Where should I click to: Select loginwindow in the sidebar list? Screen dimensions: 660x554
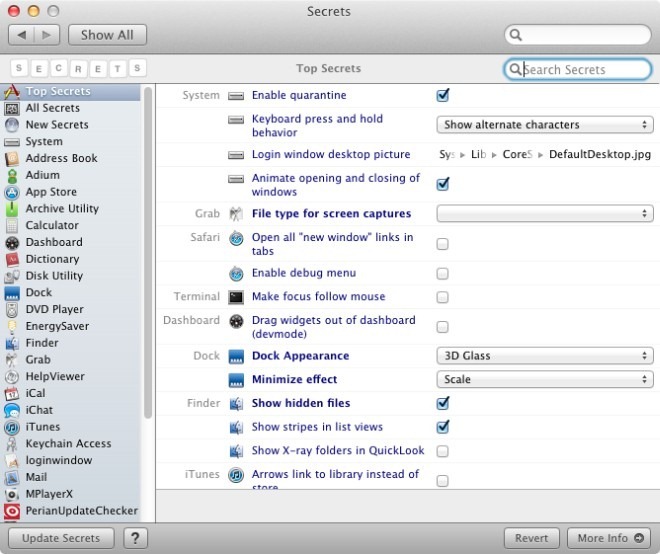(x=59, y=461)
